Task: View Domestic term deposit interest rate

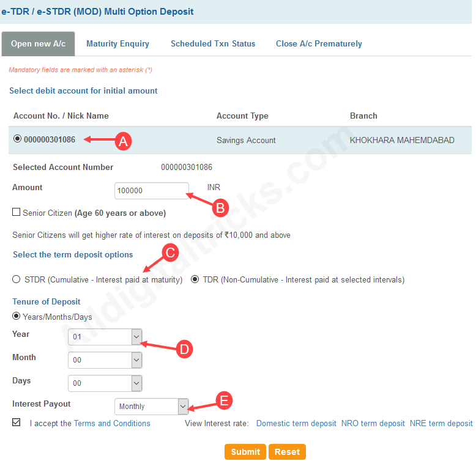Action: pos(296,423)
